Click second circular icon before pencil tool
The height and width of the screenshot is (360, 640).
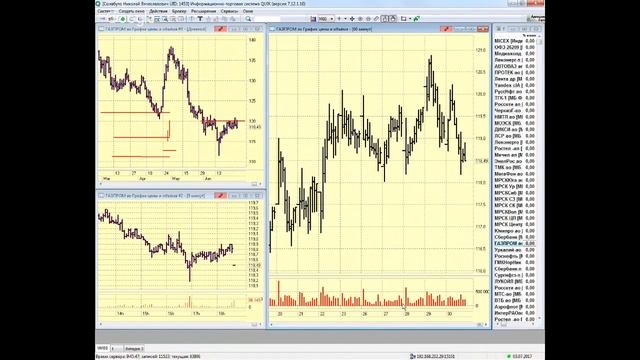pyautogui.click(x=368, y=19)
